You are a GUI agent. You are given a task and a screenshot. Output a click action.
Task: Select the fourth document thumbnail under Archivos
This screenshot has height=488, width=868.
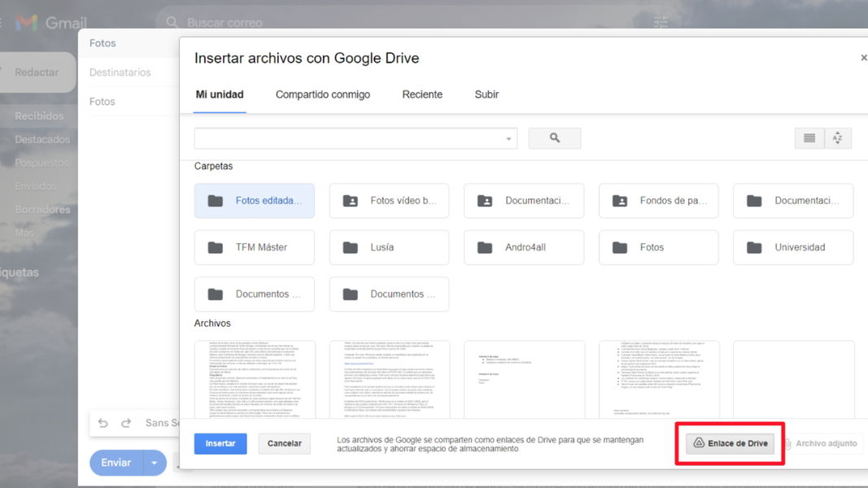click(x=659, y=380)
